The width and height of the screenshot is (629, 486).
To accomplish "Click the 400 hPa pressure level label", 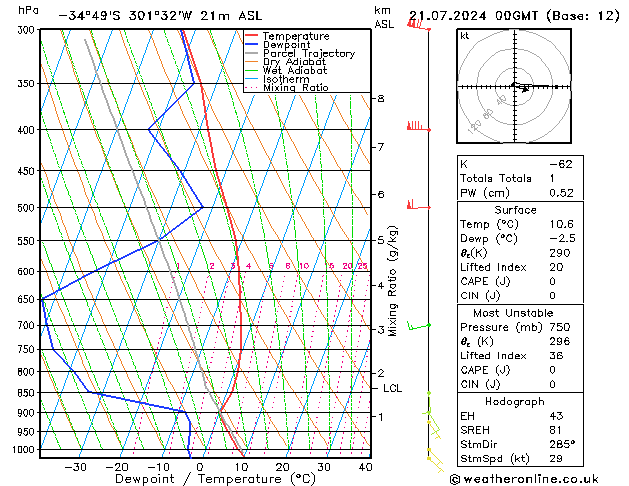I will click(x=28, y=130).
